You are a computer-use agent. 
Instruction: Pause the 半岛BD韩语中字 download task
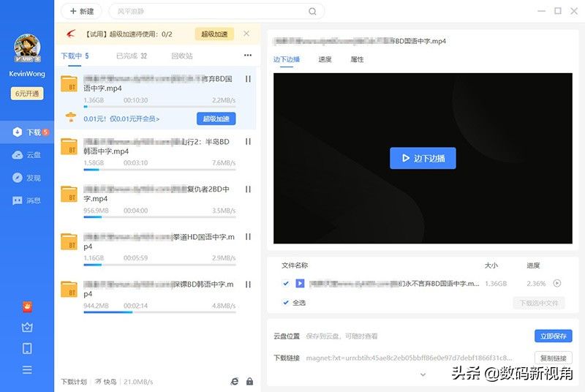248,142
